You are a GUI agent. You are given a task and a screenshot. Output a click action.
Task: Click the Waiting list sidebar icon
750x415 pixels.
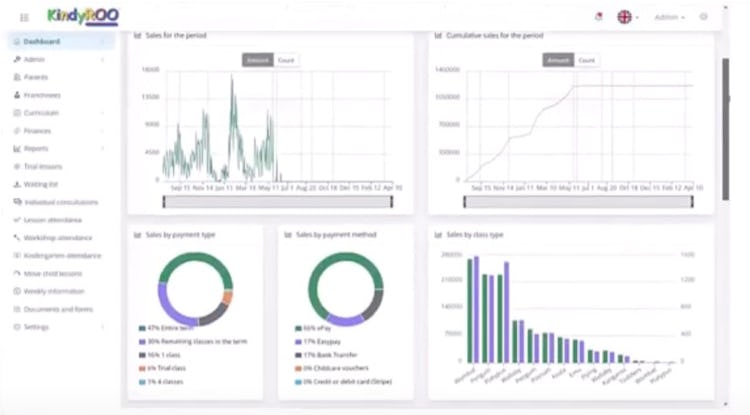[x=17, y=184]
